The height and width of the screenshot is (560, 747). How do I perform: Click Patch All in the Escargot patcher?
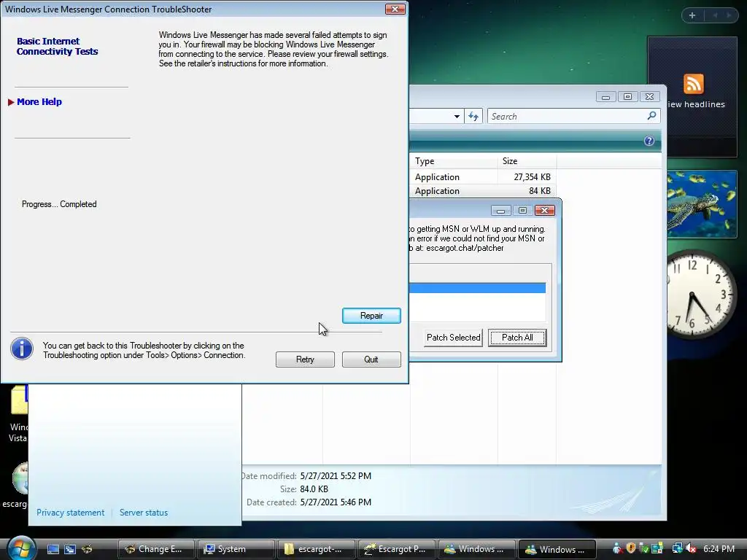(x=517, y=337)
